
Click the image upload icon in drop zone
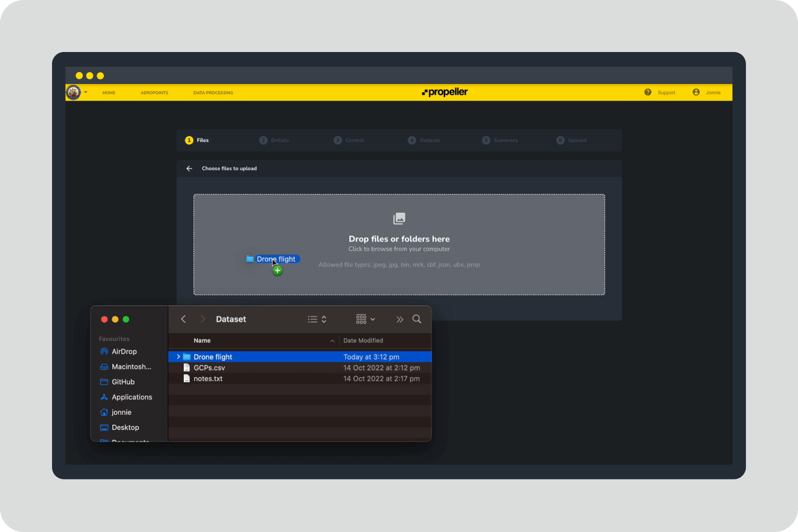[399, 219]
